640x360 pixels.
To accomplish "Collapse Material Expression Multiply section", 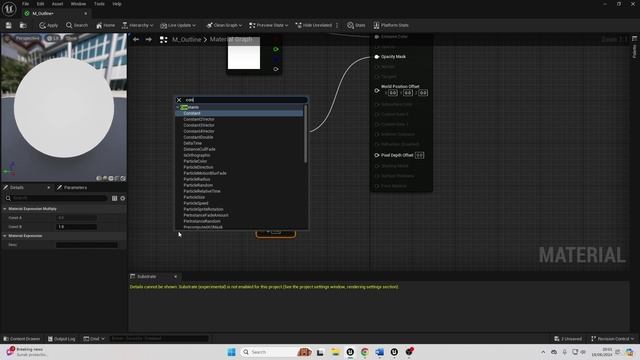I will pos(5,209).
